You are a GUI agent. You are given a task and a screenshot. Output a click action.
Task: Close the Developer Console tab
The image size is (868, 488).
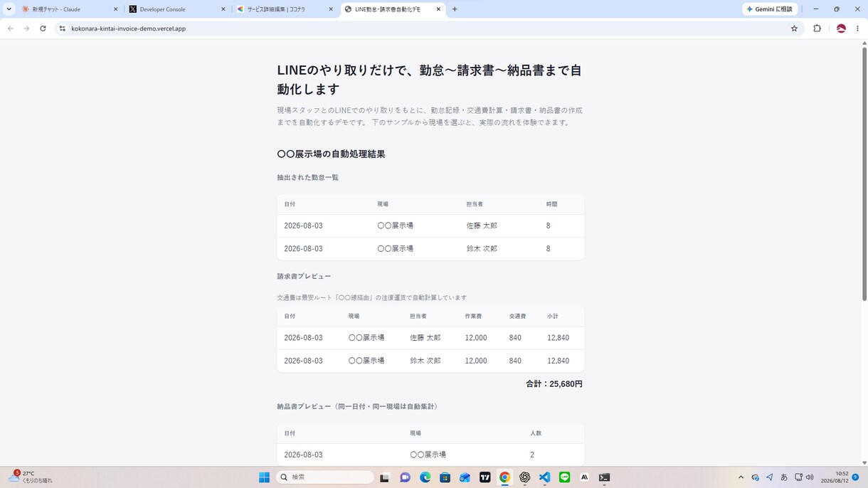(223, 9)
